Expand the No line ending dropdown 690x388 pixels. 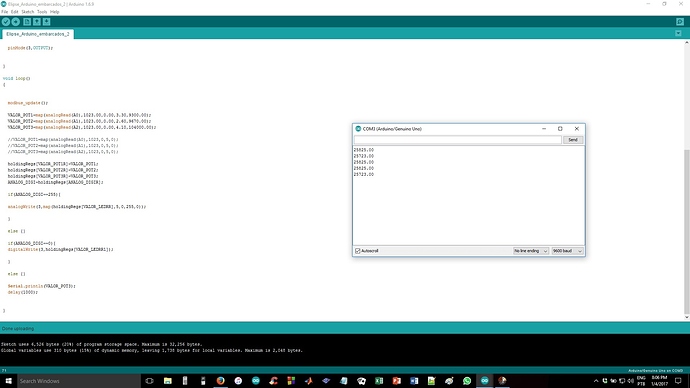[x=531, y=251]
